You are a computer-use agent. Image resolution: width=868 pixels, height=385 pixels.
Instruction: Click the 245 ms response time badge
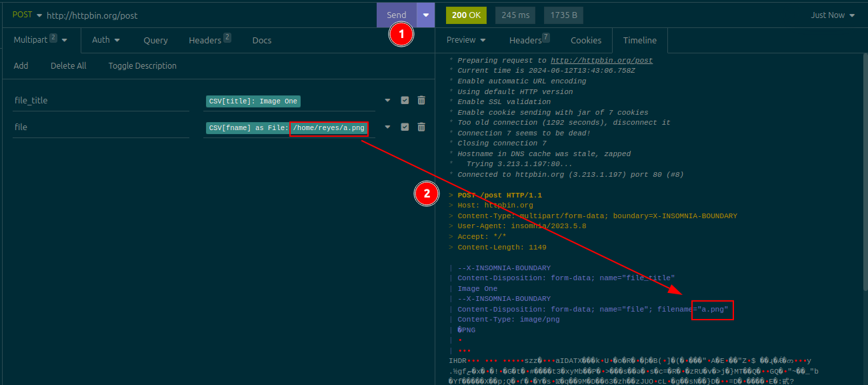(x=515, y=15)
